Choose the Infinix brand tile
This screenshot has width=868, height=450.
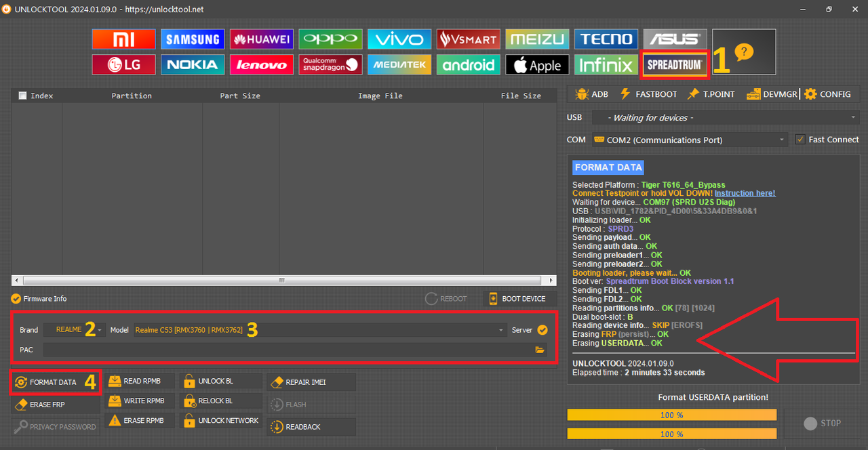pos(606,64)
